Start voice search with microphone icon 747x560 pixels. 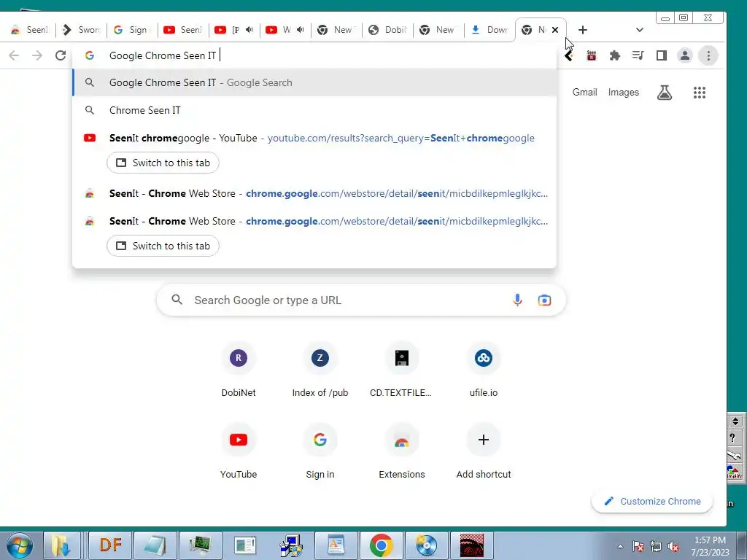pos(517,300)
